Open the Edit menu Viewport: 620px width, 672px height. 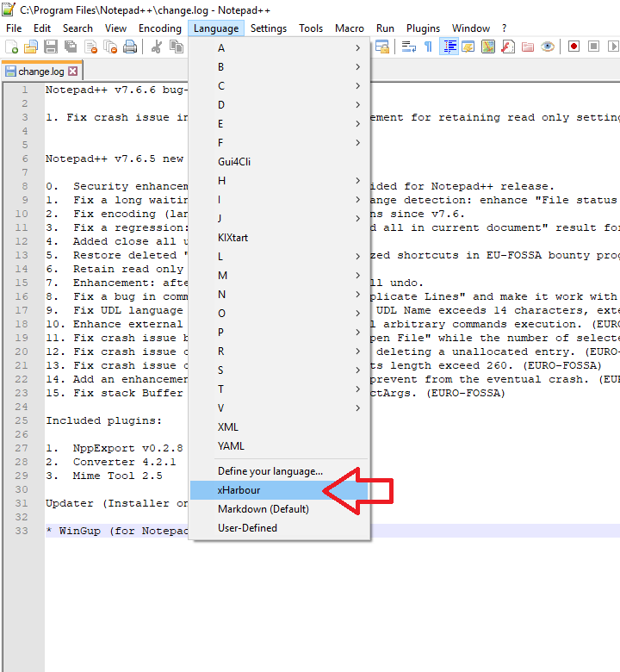tap(42, 28)
